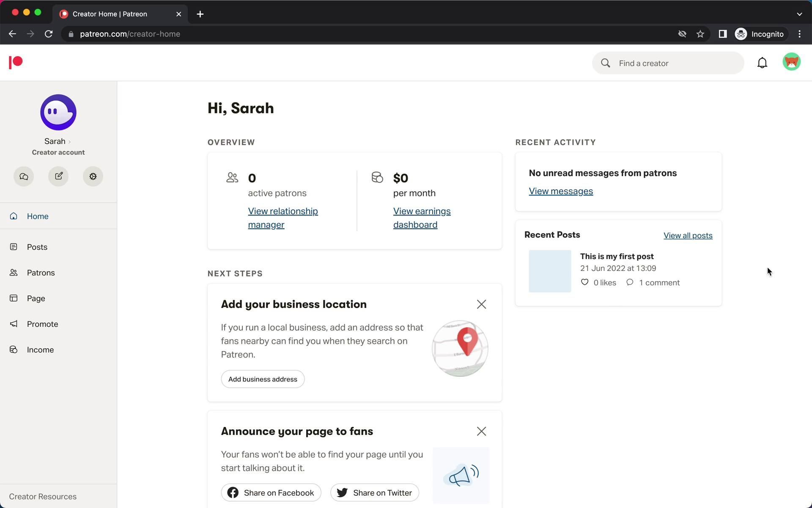The height and width of the screenshot is (508, 812).
Task: Click the Patreon logo icon
Action: point(16,62)
